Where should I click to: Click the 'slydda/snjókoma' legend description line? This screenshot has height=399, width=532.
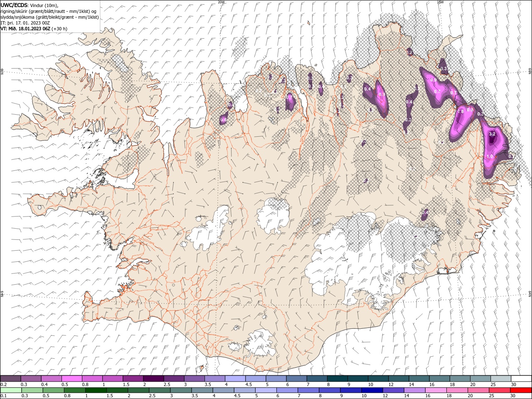(49, 17)
